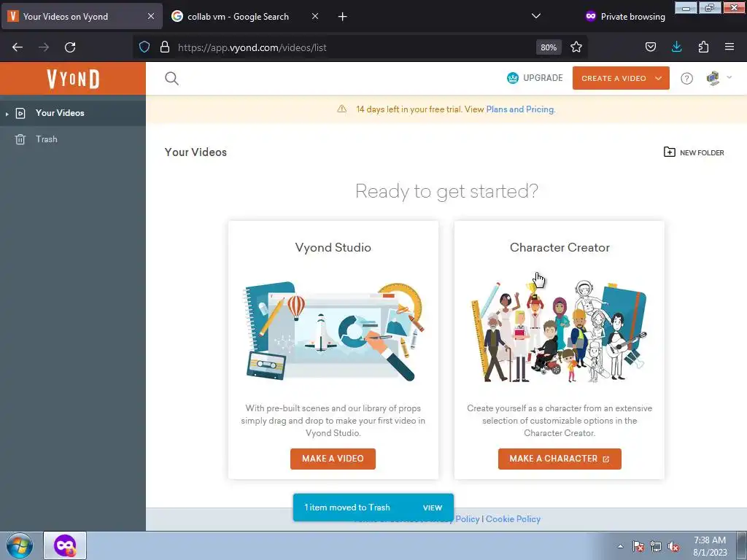Bookmark the page with the star icon
This screenshot has width=747, height=560.
tap(576, 47)
